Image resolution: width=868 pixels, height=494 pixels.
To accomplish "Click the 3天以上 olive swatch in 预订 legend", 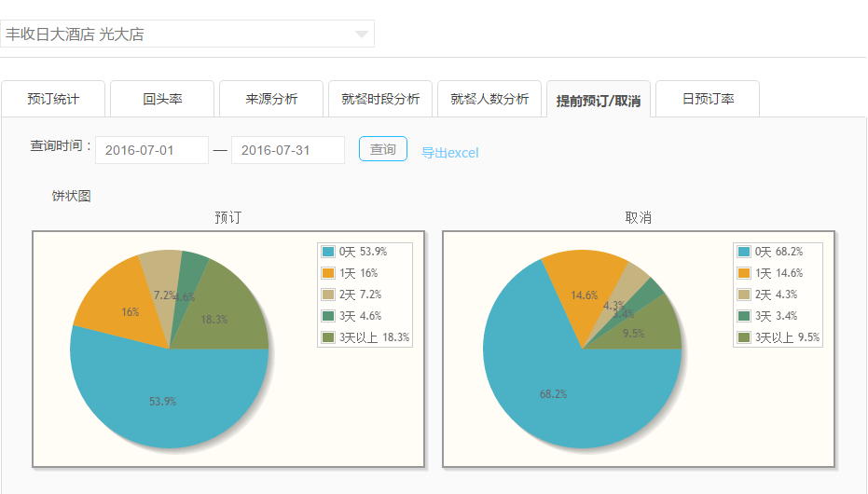I will (x=328, y=337).
